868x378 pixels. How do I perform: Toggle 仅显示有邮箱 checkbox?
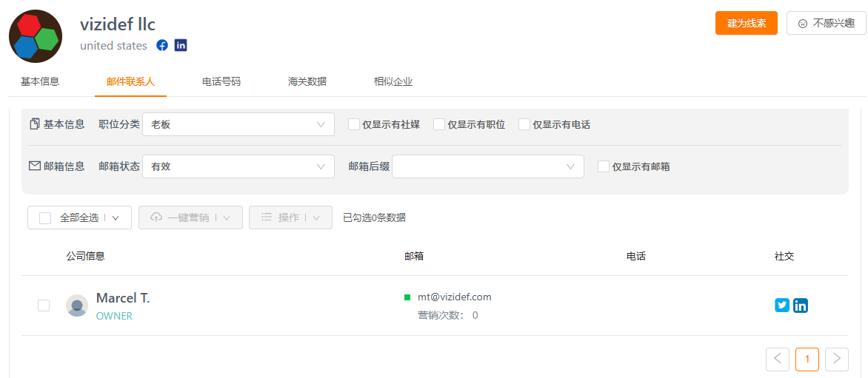(604, 166)
